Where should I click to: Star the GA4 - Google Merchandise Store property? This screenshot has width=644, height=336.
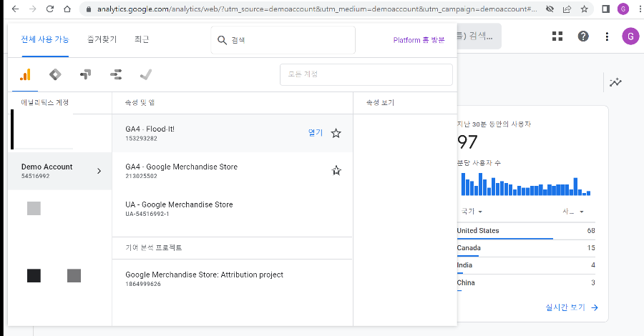336,171
